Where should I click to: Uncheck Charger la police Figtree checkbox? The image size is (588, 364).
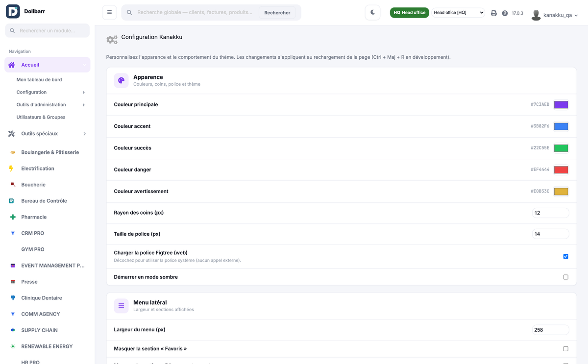pyautogui.click(x=565, y=256)
